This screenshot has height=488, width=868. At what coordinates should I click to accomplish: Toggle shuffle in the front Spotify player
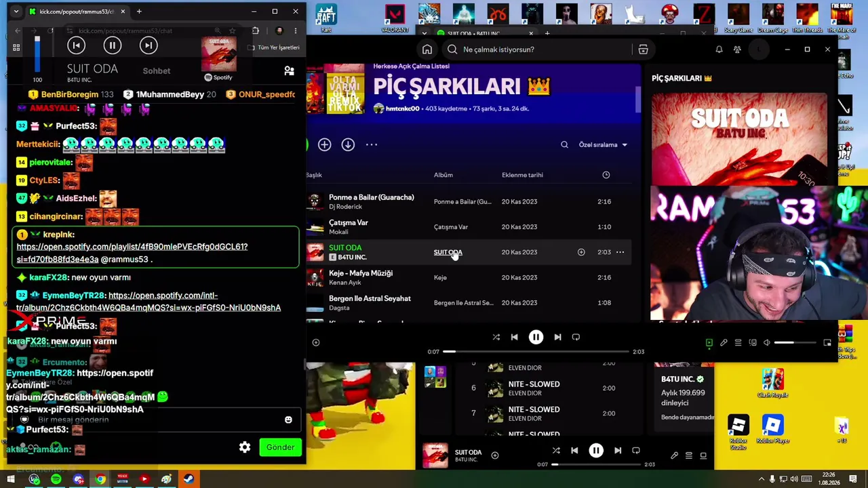[x=496, y=337]
